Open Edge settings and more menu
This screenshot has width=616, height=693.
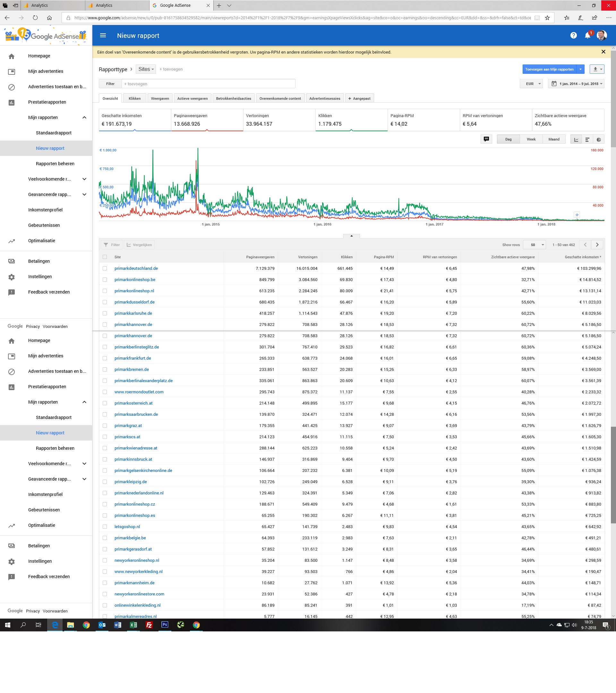tap(609, 18)
